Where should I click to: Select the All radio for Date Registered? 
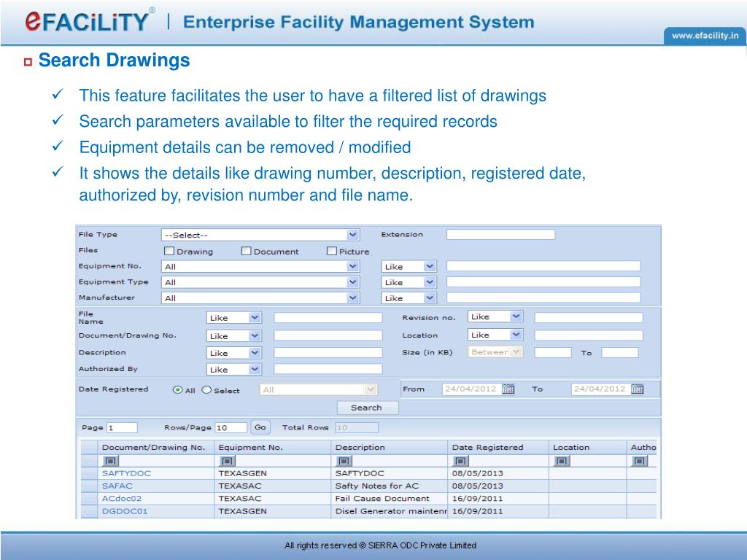(x=178, y=390)
